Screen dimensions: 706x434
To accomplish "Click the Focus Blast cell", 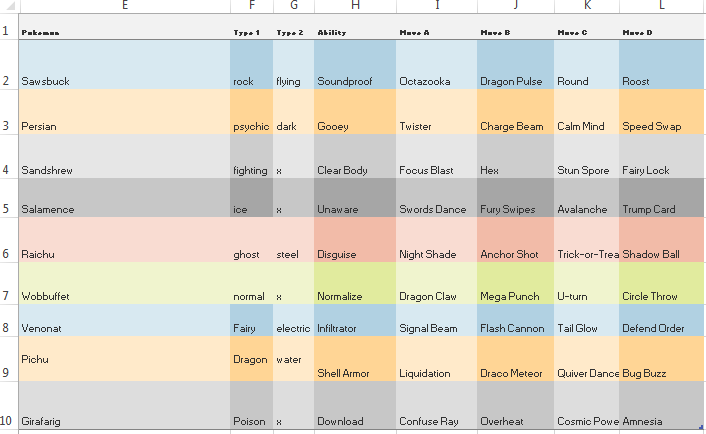I will (437, 156).
